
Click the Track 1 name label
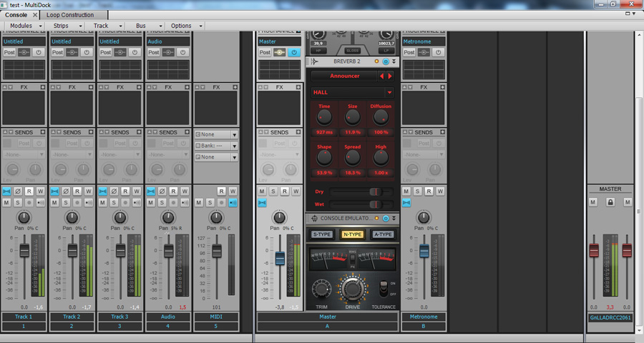click(x=23, y=317)
